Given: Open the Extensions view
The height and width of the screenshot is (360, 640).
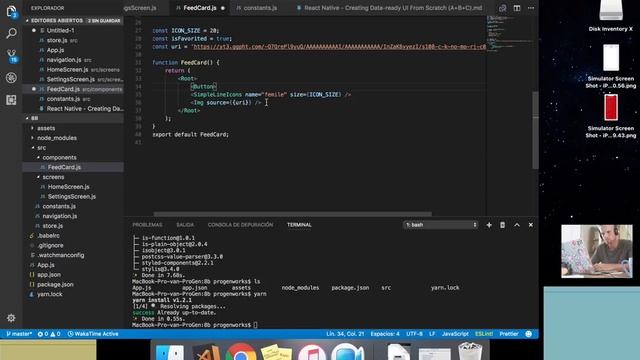Looking at the screenshot, I should click(11, 100).
